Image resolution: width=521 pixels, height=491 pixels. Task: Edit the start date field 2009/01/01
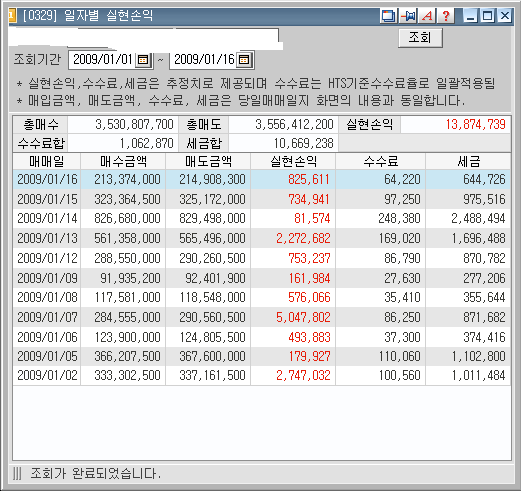(x=102, y=60)
